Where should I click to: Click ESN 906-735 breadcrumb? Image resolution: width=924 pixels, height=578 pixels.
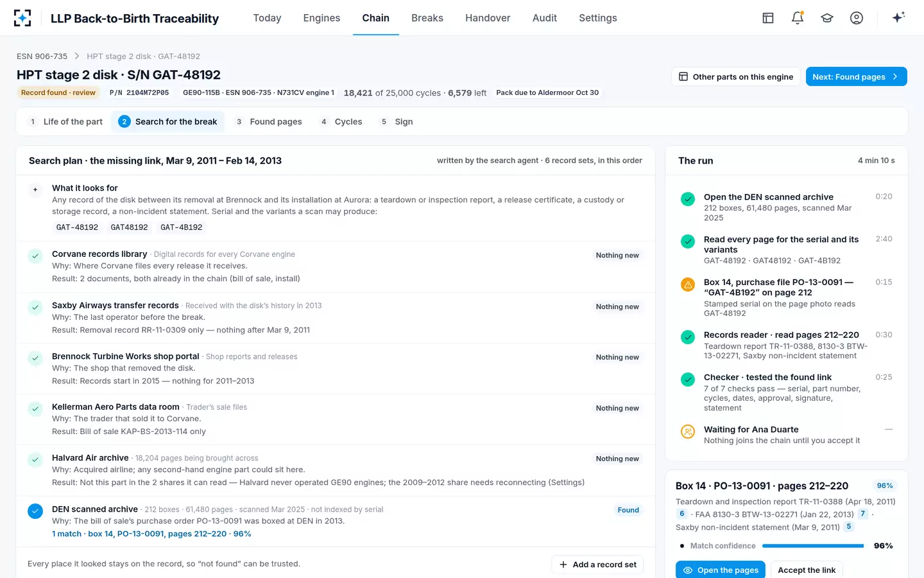point(42,57)
